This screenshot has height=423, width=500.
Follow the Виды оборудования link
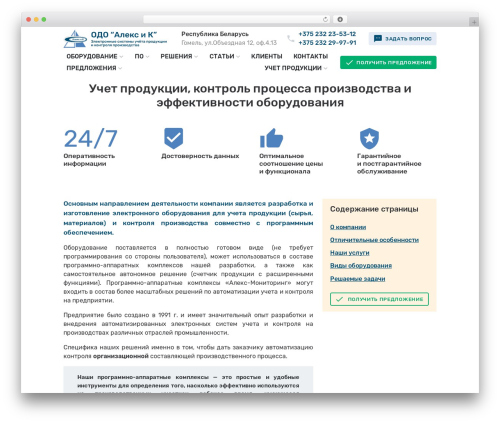(361, 266)
